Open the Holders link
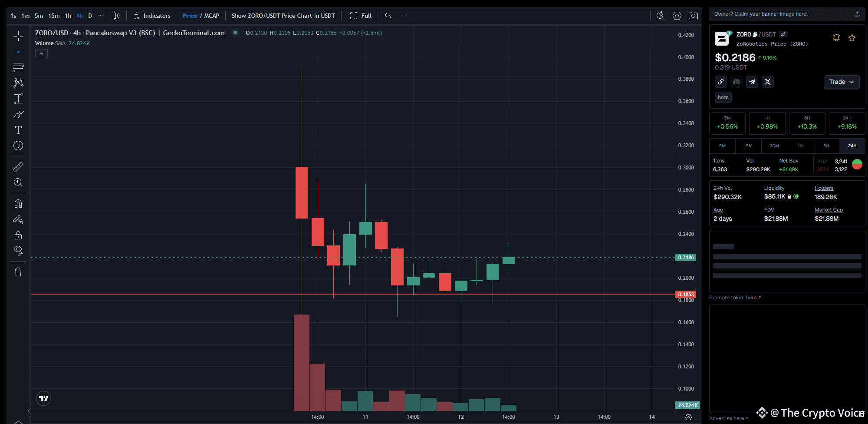The width and height of the screenshot is (868, 424). pyautogui.click(x=824, y=188)
